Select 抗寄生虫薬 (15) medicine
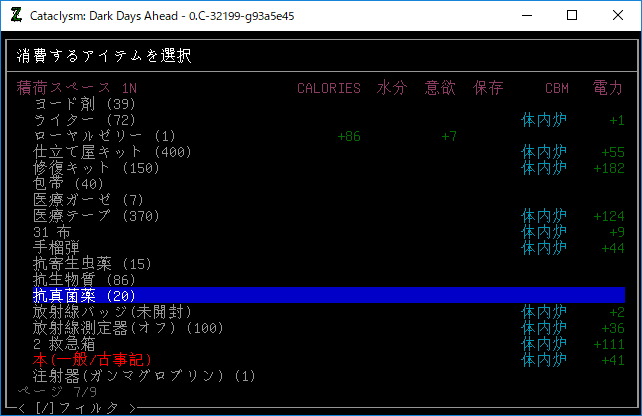The height and width of the screenshot is (416, 642). tap(92, 264)
